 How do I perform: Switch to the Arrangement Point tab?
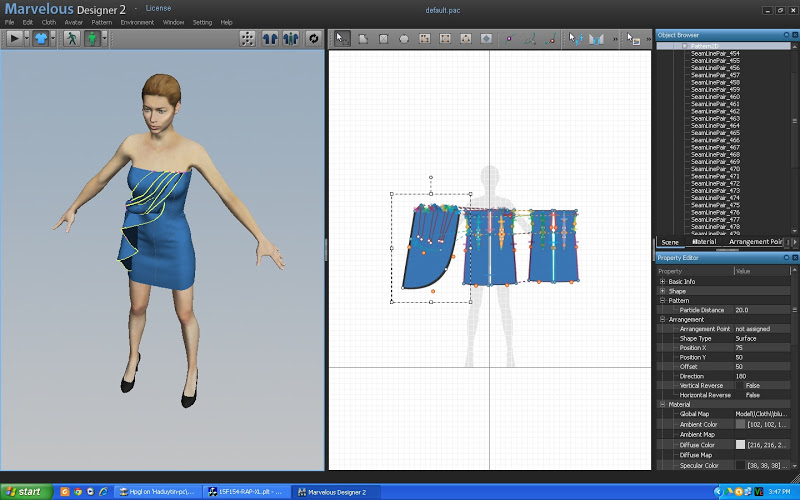pyautogui.click(x=755, y=242)
